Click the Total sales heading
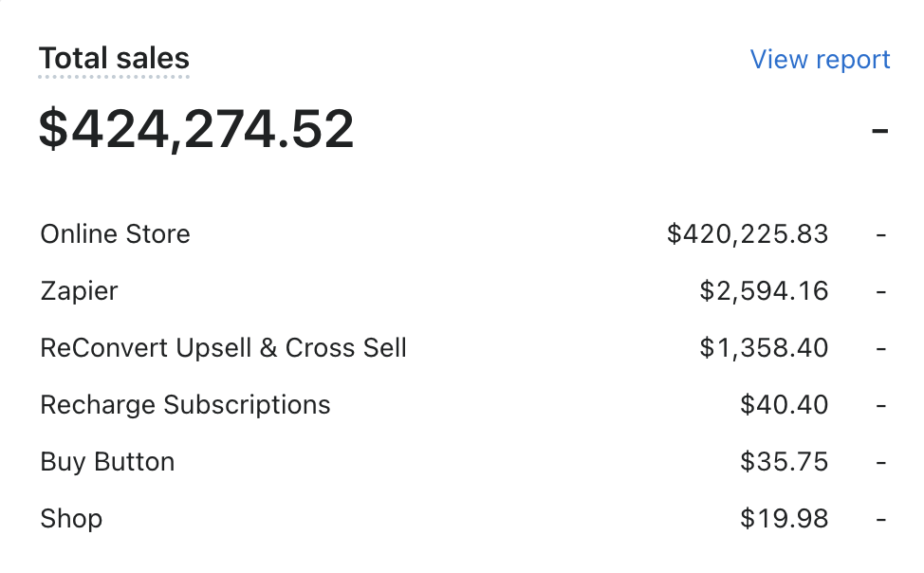Screen dimensions: 924x573 pos(114,59)
